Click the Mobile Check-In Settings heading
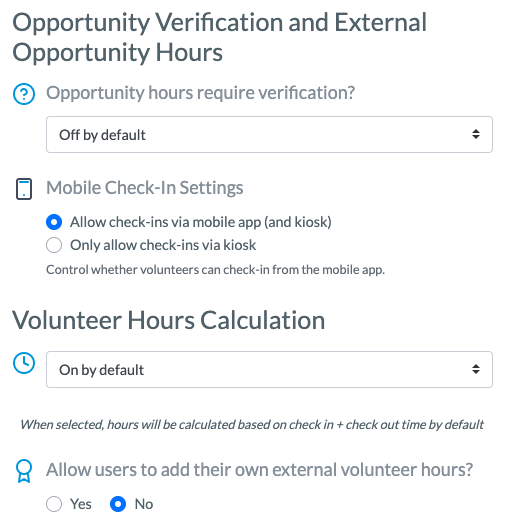 tap(145, 188)
